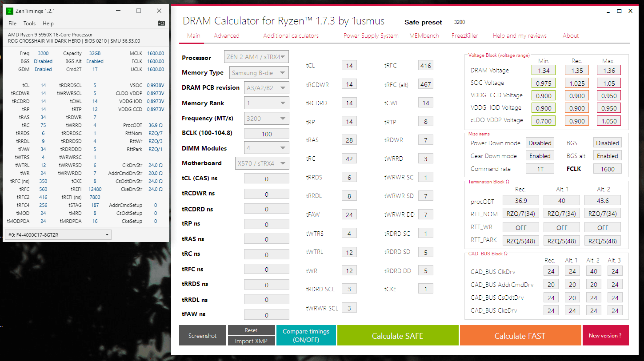Screen dimensions: 644x361
Task: Expand the Memory Rank dropdown
Action: point(267,103)
